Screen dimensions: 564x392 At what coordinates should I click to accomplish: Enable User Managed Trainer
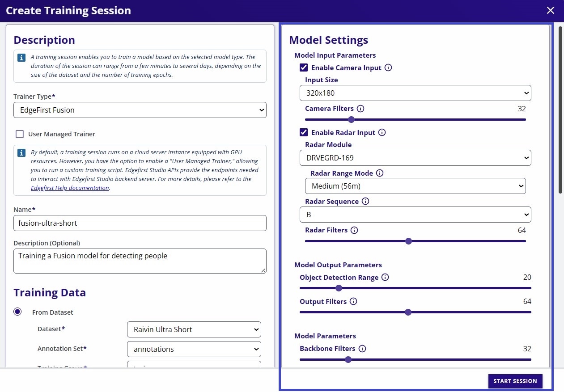coord(19,134)
